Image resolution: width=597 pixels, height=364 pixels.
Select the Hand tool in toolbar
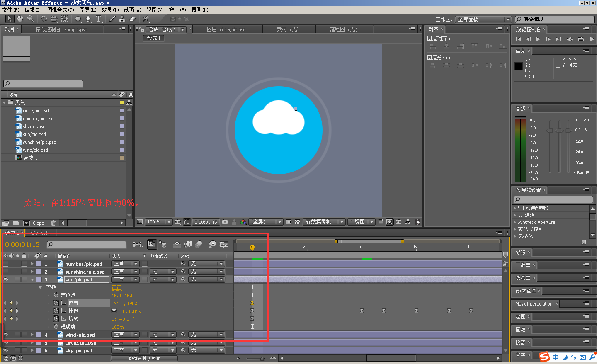[x=19, y=19]
